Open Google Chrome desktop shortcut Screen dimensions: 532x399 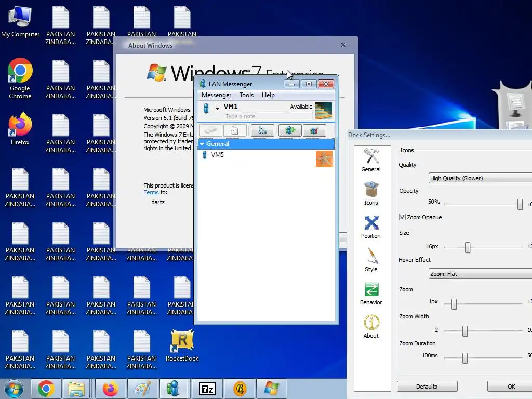20,78
